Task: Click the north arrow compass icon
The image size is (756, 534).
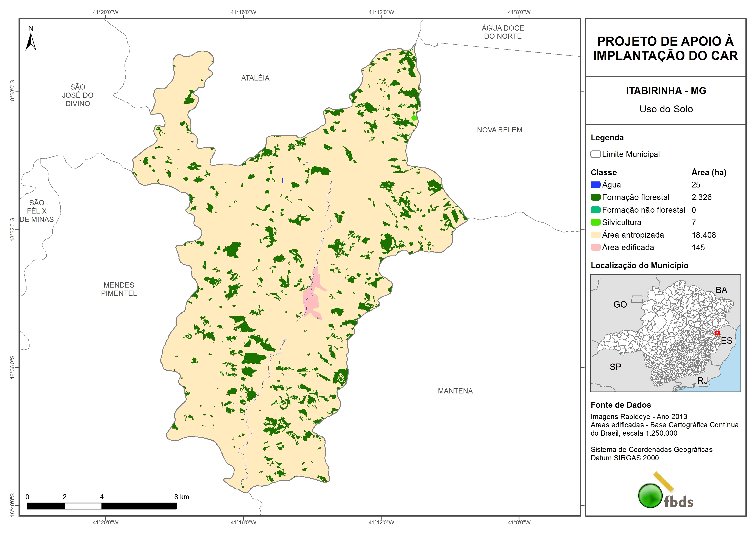Action: pyautogui.click(x=31, y=41)
